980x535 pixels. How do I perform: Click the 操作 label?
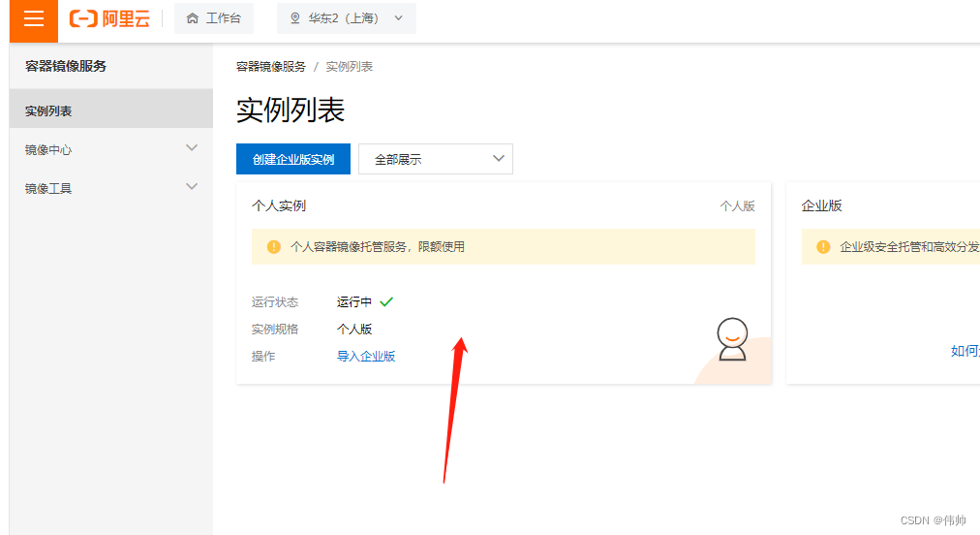point(263,357)
